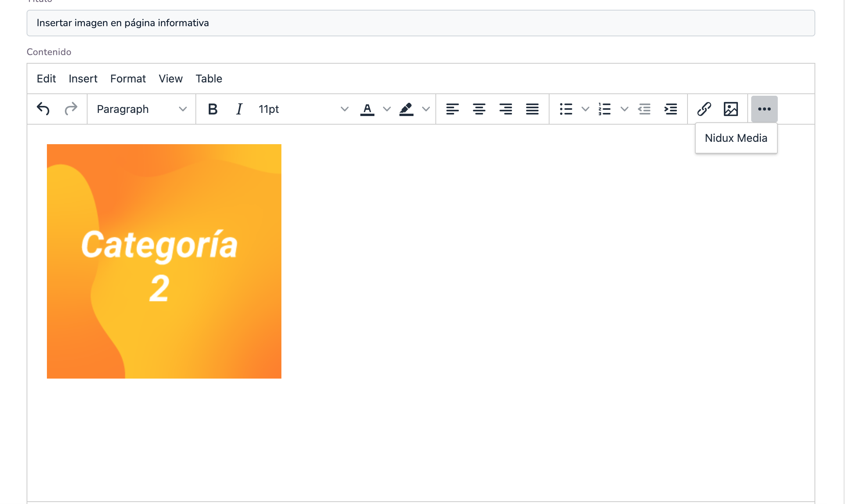Align text to the right
This screenshot has height=504, width=845.
tap(505, 109)
